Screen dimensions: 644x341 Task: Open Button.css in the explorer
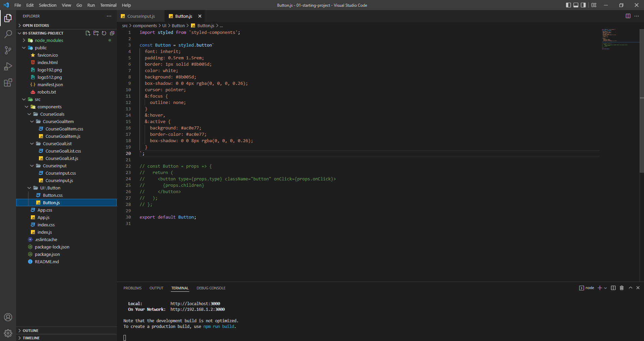[66, 195]
